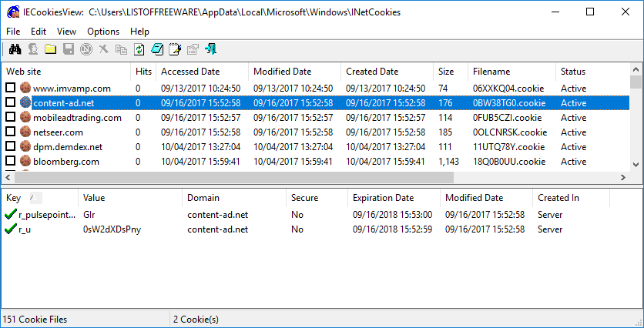The height and width of the screenshot is (328, 644).
Task: Sort cookies by Expiration Date header
Action: [x=394, y=198]
